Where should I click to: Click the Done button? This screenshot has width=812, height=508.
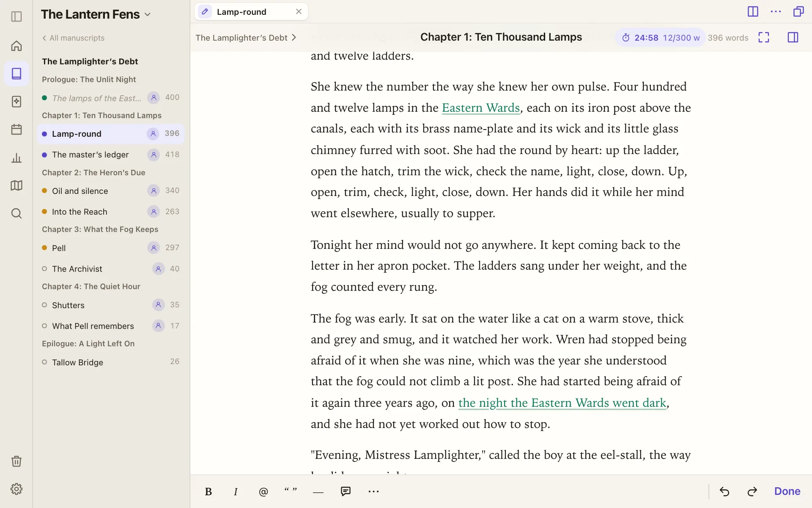click(x=787, y=491)
